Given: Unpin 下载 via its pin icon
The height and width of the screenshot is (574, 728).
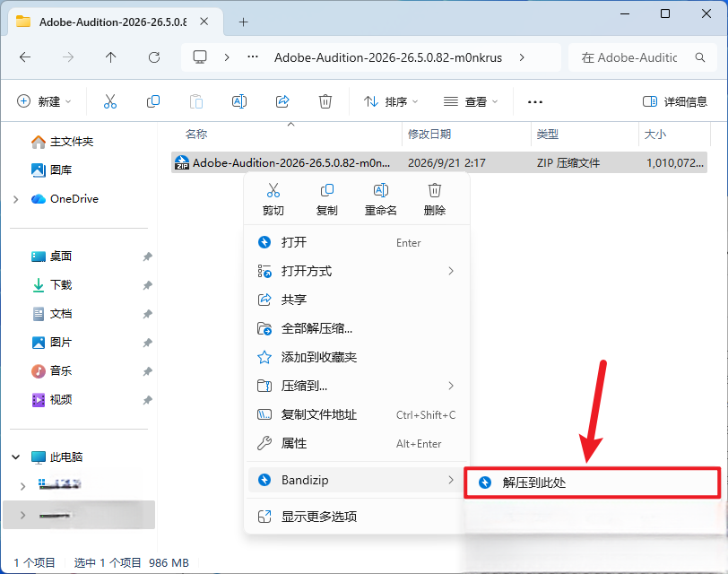Looking at the screenshot, I should pyautogui.click(x=147, y=285).
